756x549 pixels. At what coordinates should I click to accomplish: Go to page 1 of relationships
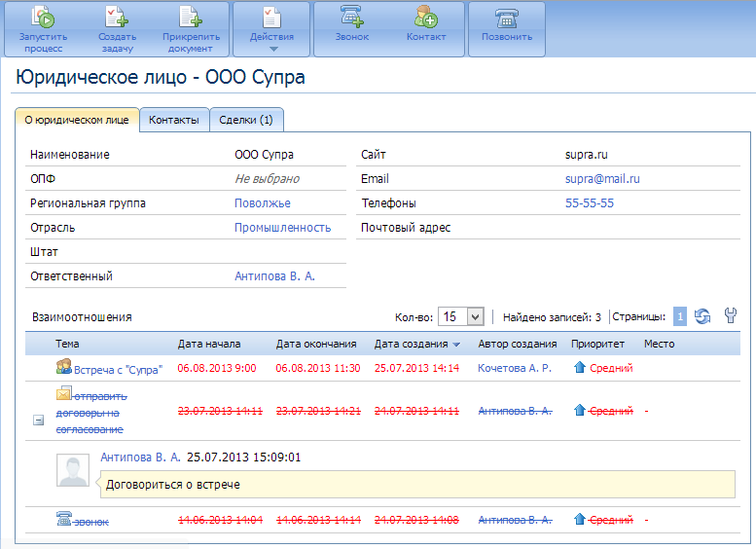tap(680, 317)
